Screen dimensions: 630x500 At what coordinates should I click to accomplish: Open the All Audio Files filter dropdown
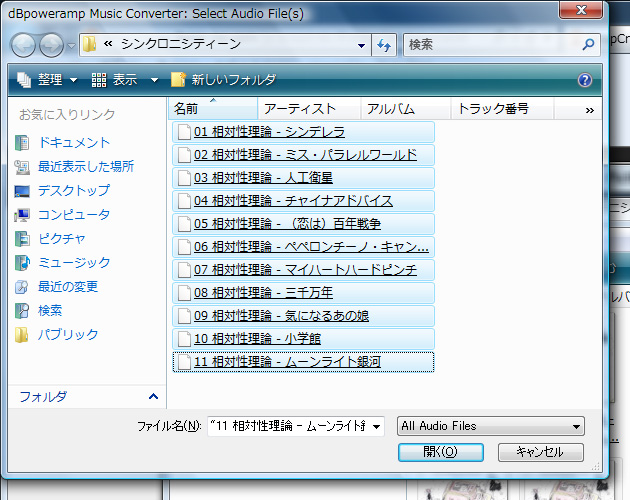[x=491, y=426]
